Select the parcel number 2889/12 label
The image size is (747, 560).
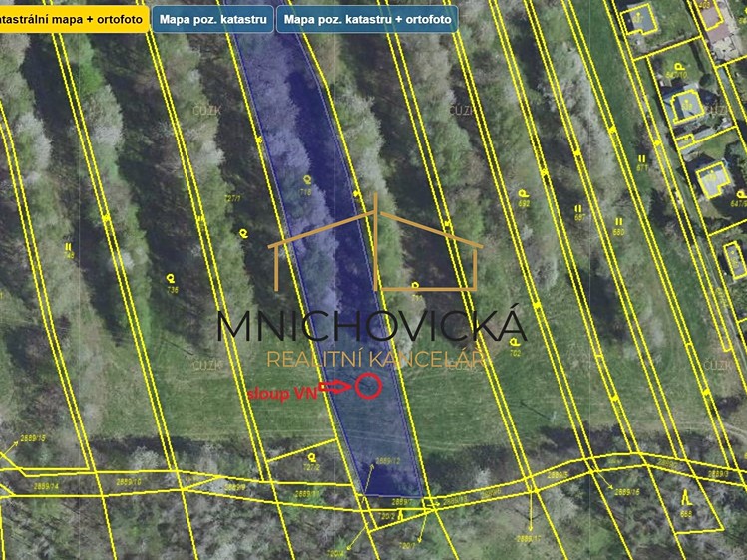[388, 461]
